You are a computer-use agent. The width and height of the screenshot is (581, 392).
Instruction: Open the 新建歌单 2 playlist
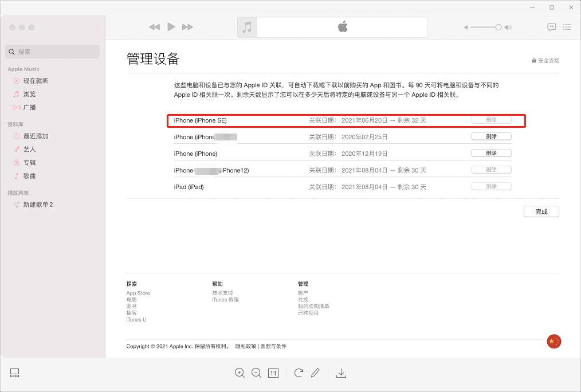tap(38, 205)
